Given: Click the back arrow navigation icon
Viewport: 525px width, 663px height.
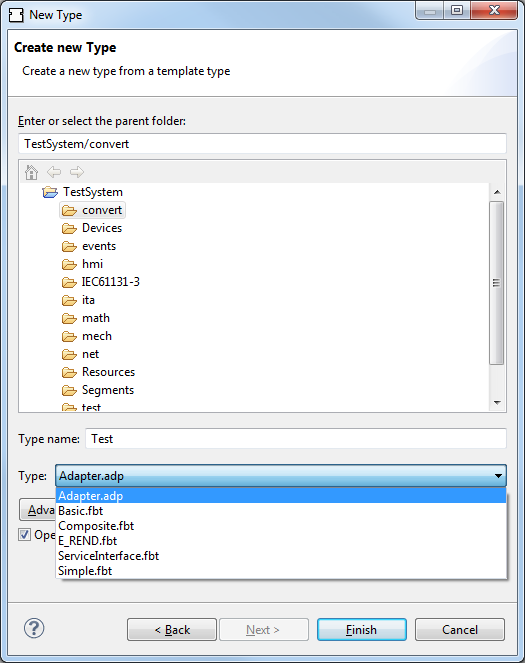Looking at the screenshot, I should click(54, 172).
